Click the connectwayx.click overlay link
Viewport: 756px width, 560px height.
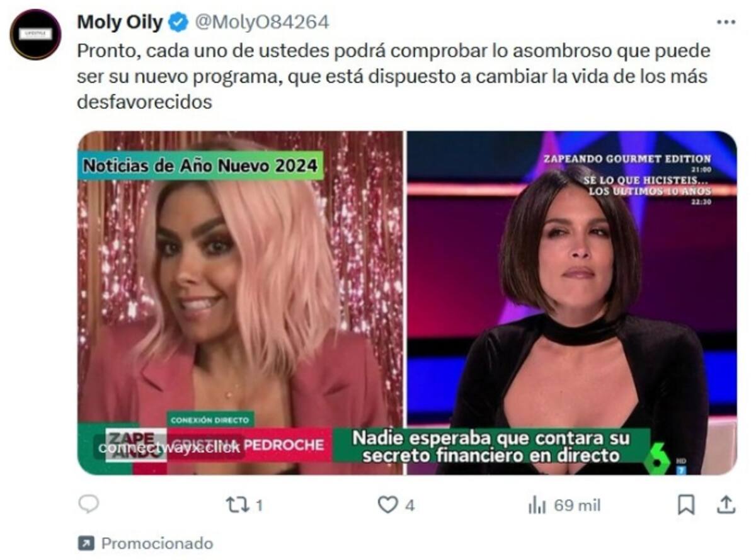click(x=170, y=447)
